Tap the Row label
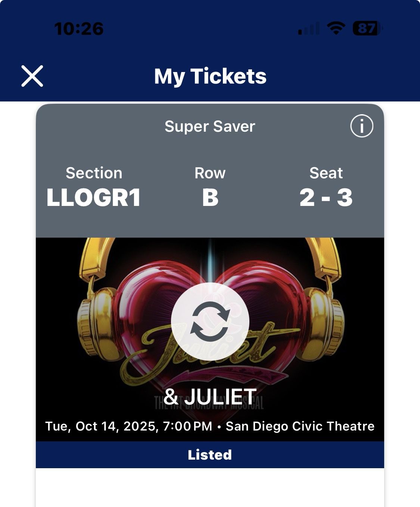Image resolution: width=420 pixels, height=507 pixels. pyautogui.click(x=210, y=173)
